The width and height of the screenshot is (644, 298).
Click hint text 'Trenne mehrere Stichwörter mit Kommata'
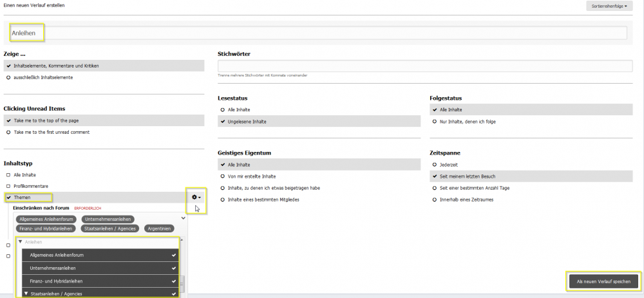(263, 75)
